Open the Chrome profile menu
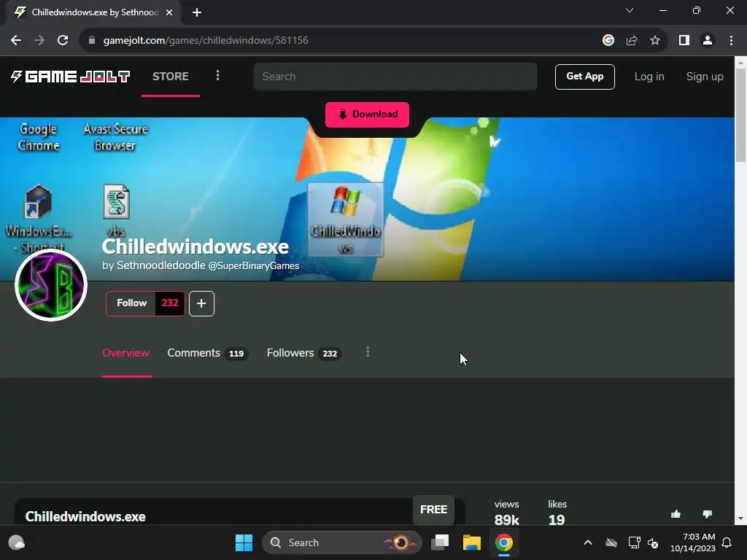Screen dimensions: 747x560 (708, 41)
